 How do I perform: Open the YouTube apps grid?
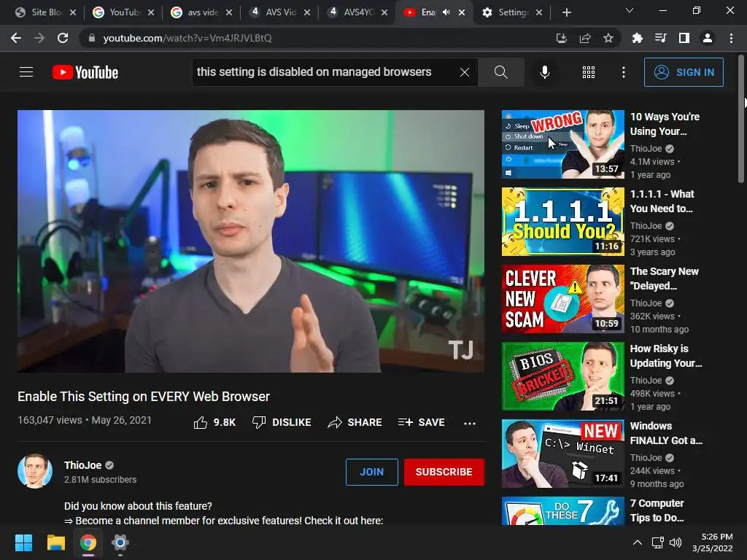click(589, 72)
